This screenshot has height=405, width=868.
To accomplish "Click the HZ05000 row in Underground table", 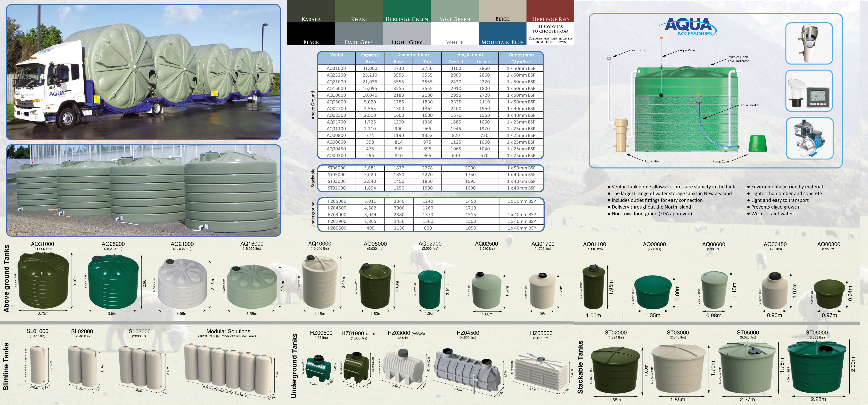I will click(x=431, y=201).
